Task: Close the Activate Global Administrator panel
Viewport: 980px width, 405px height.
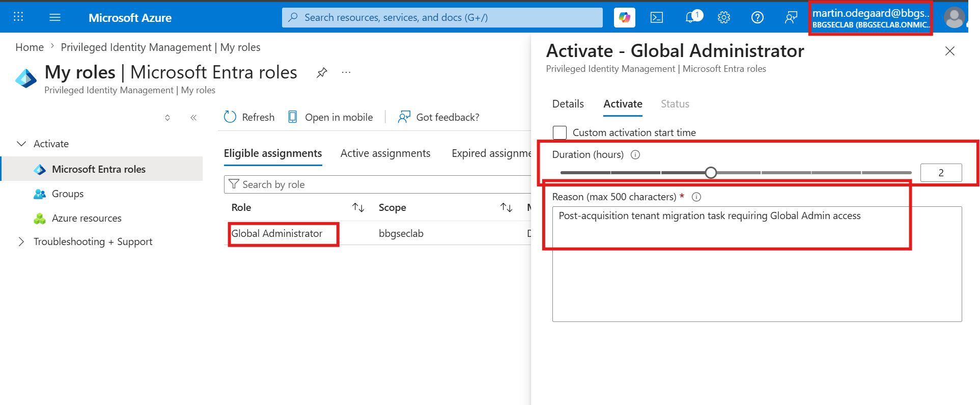Action: [x=950, y=51]
